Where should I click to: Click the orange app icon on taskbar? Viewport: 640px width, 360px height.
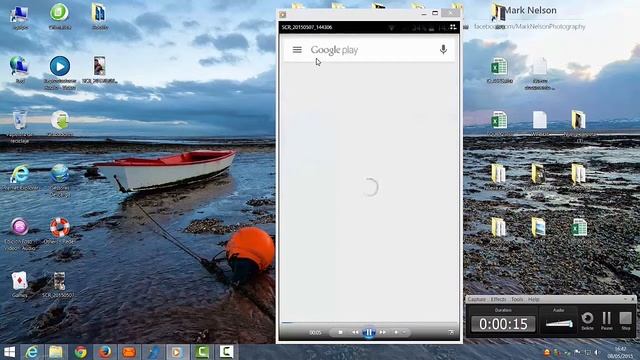tap(129, 352)
